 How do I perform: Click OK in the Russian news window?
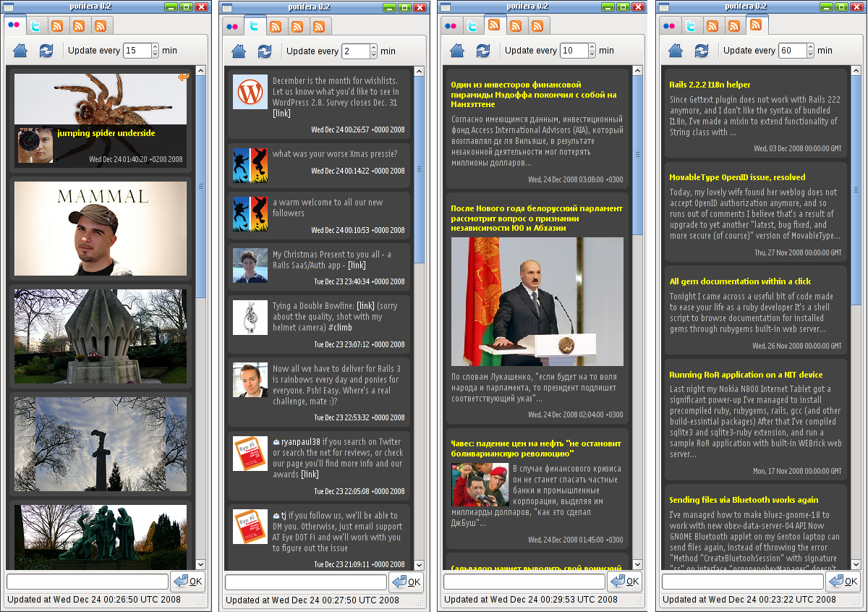pos(625,582)
